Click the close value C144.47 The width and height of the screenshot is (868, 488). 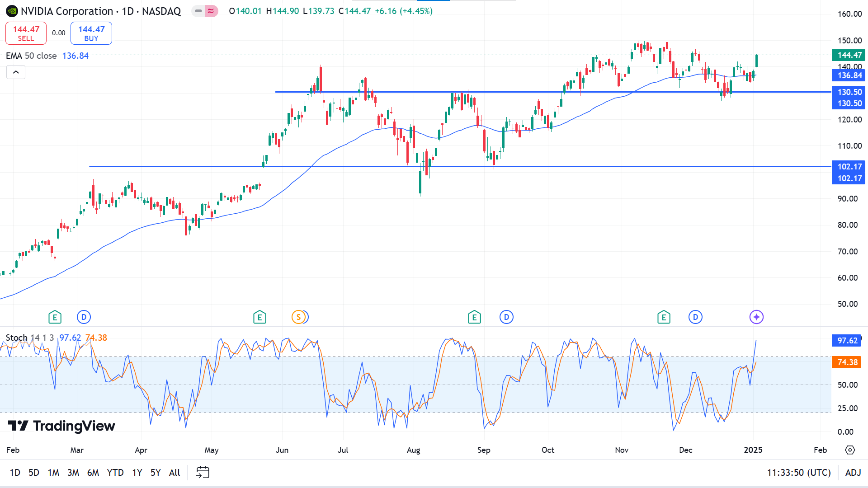click(x=354, y=11)
